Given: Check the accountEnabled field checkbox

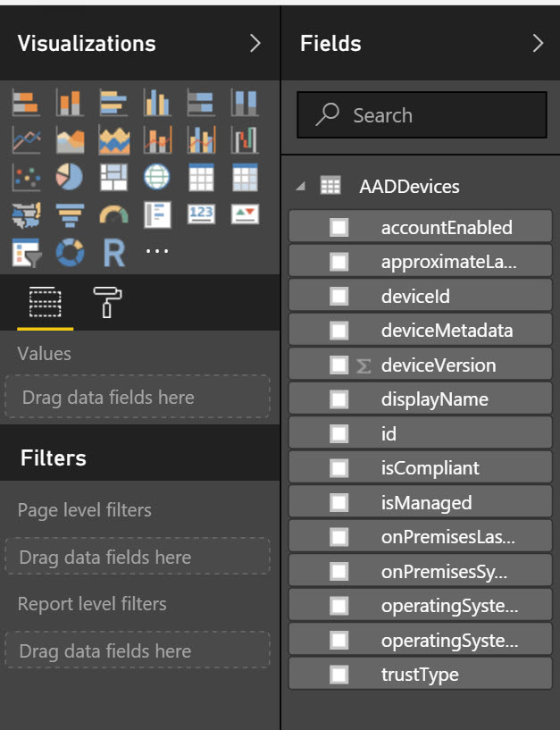Looking at the screenshot, I should tap(339, 228).
